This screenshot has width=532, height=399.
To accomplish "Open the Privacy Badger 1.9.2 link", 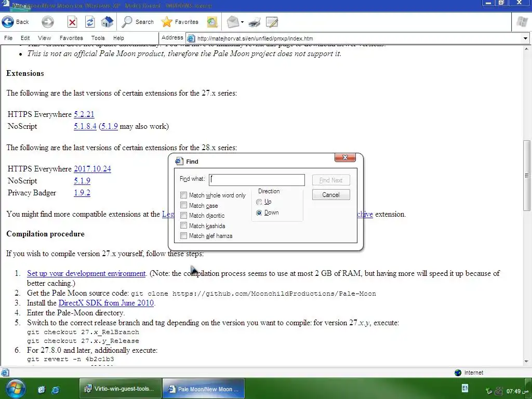I will tap(82, 193).
